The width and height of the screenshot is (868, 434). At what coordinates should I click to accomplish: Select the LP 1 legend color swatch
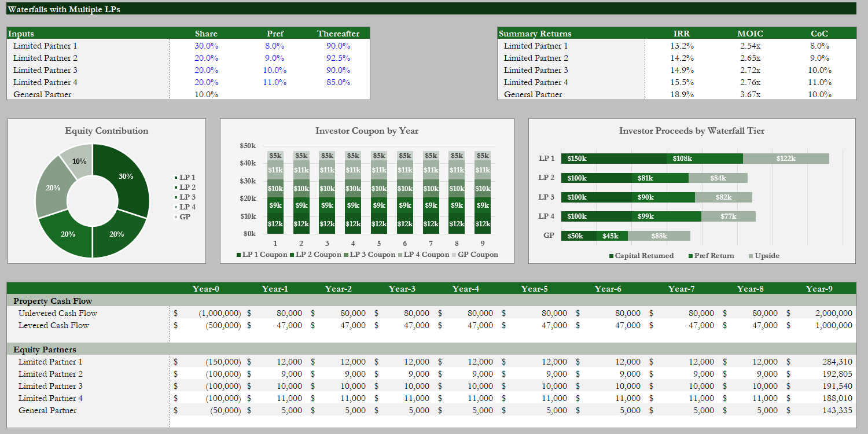coord(176,178)
